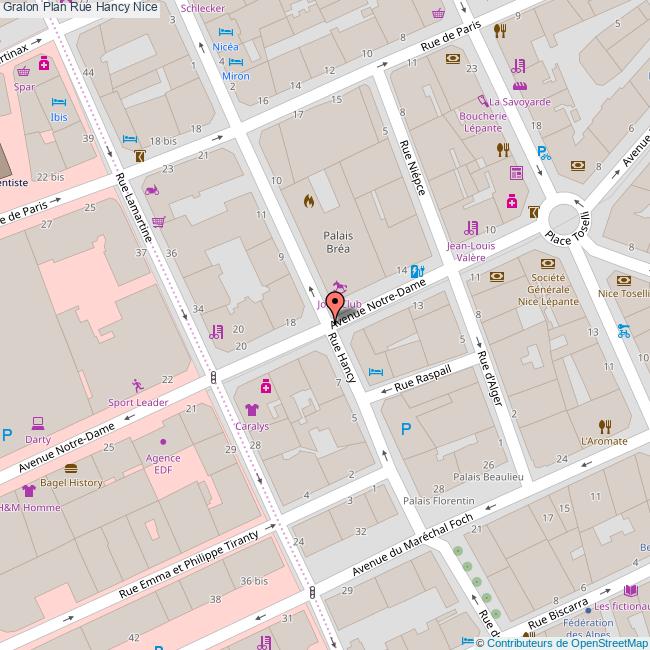Select the H&M Homme clothing icon

tap(28, 491)
